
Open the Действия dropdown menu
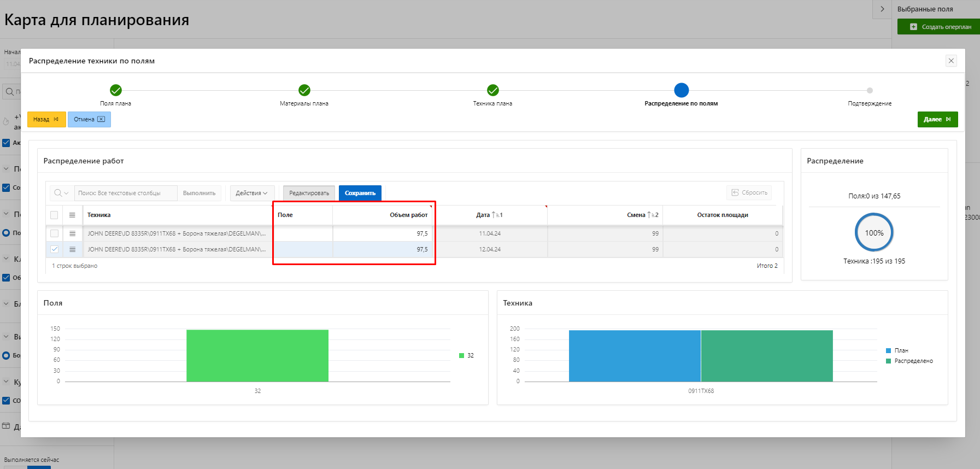click(251, 193)
